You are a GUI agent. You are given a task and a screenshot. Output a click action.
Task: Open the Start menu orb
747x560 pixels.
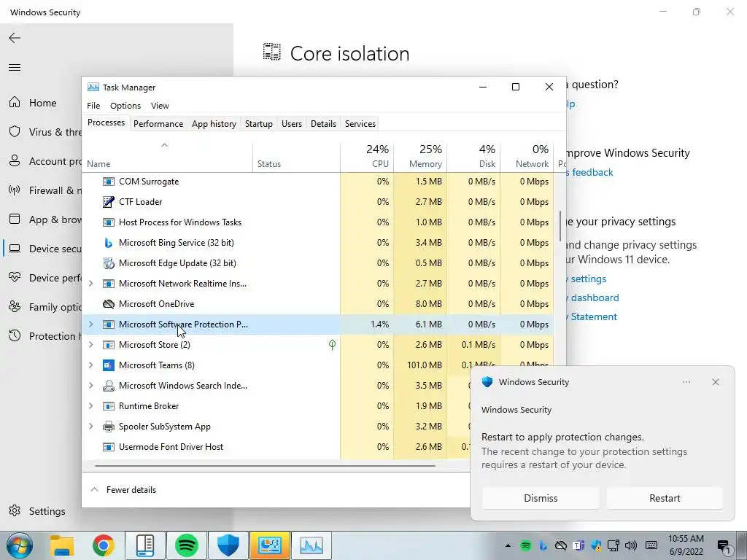point(20,545)
